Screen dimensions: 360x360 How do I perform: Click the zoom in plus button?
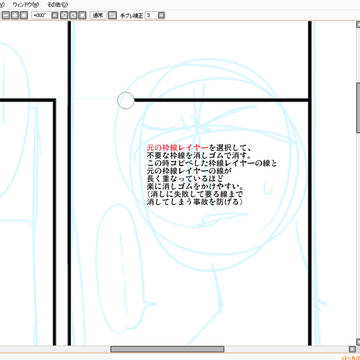(x=15, y=15)
